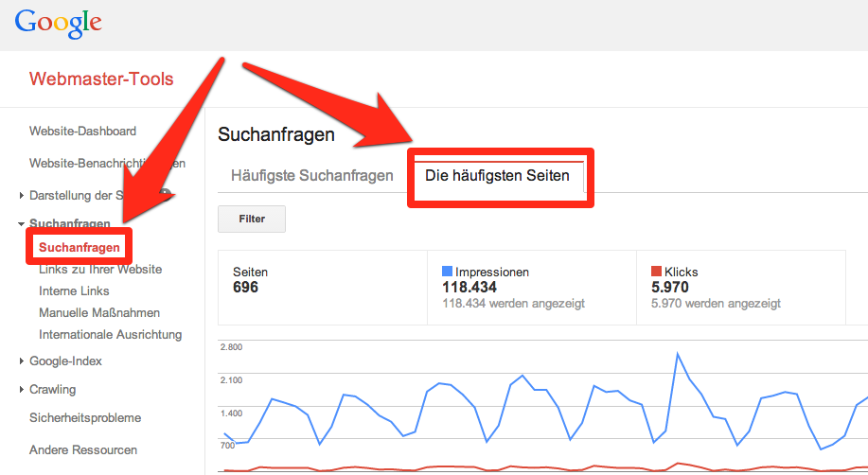868x475 pixels.
Task: Switch to Häufigste Suchanfragen tab
Action: tap(312, 175)
